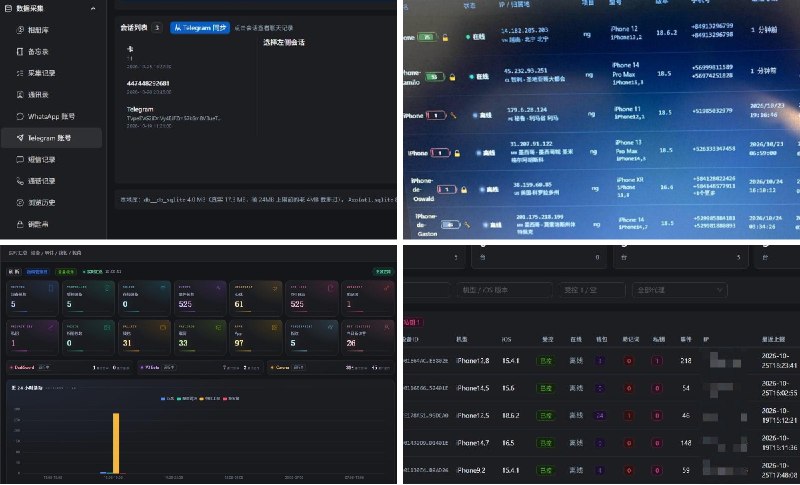This screenshot has width=800, height=485.
Task: Click the icon on the card showing 33
Action: coord(218,327)
